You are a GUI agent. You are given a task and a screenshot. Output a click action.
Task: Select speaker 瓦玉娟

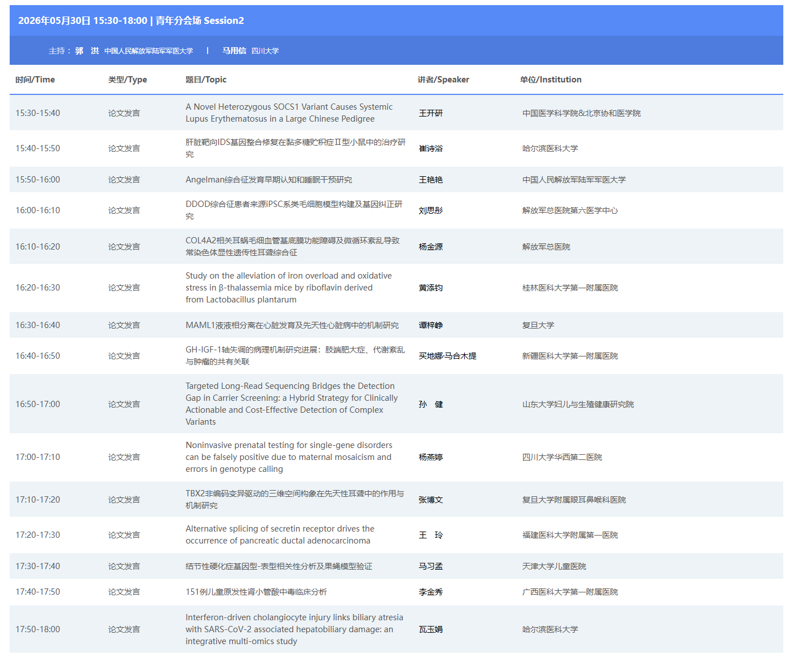coord(431,629)
